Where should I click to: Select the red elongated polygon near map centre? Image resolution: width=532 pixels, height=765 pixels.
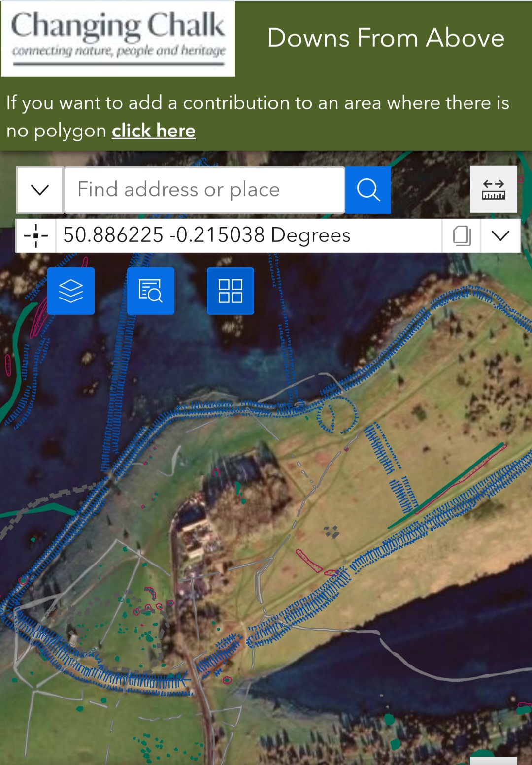pos(309,561)
